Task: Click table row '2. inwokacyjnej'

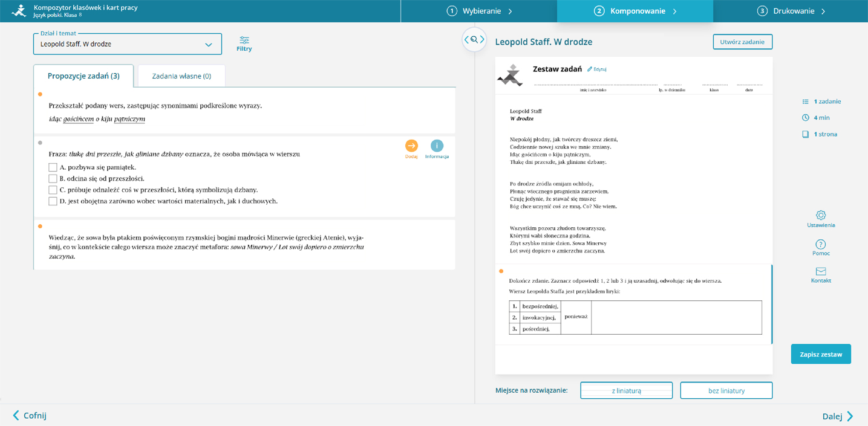Action: (535, 317)
